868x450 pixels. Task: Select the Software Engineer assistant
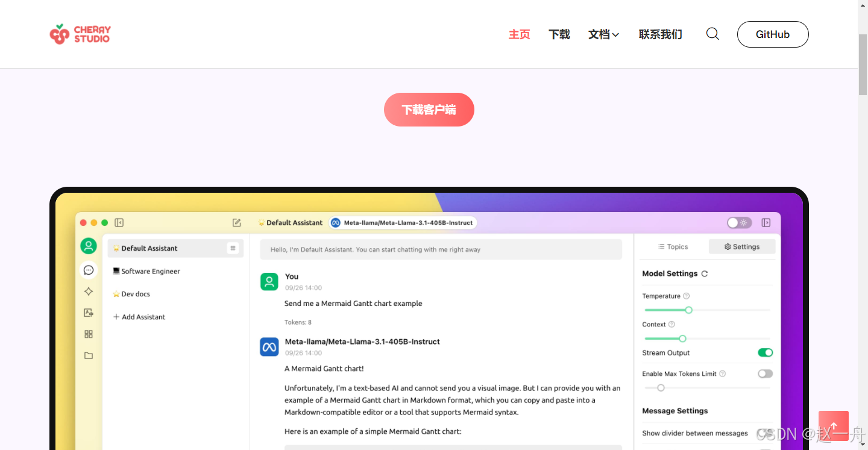coord(146,271)
